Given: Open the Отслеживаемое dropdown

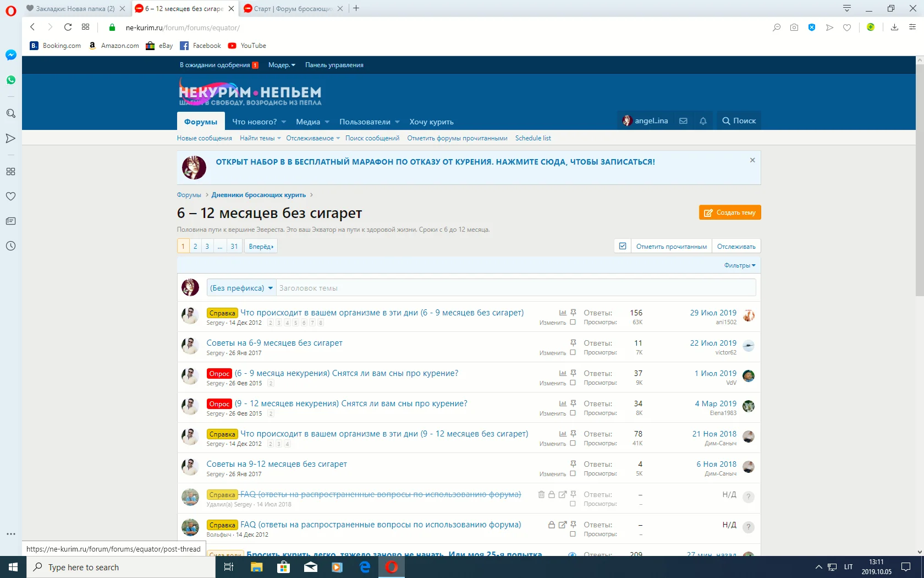Looking at the screenshot, I should [x=313, y=138].
